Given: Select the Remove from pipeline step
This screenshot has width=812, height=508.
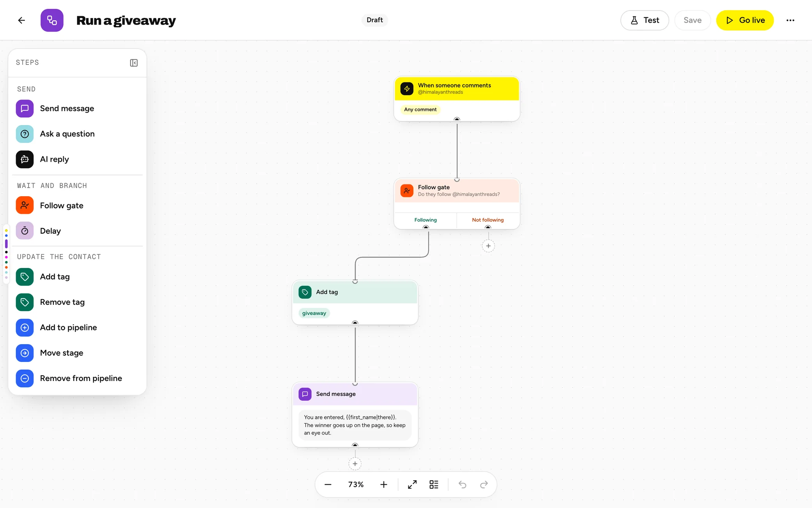Looking at the screenshot, I should 77,378.
